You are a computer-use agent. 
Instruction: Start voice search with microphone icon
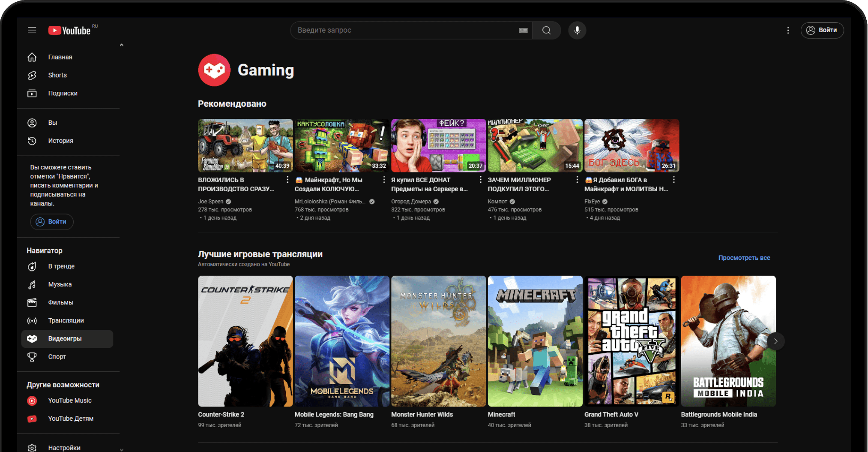pos(577,30)
